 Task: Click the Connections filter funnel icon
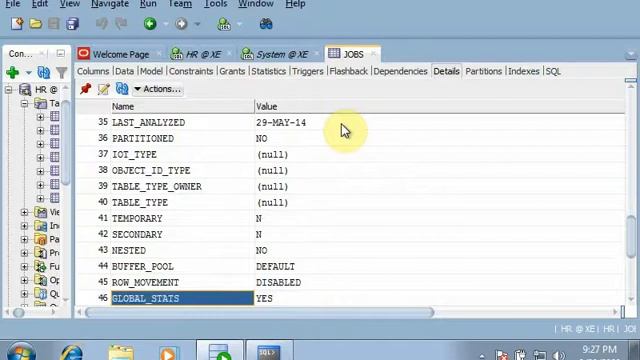tap(62, 73)
